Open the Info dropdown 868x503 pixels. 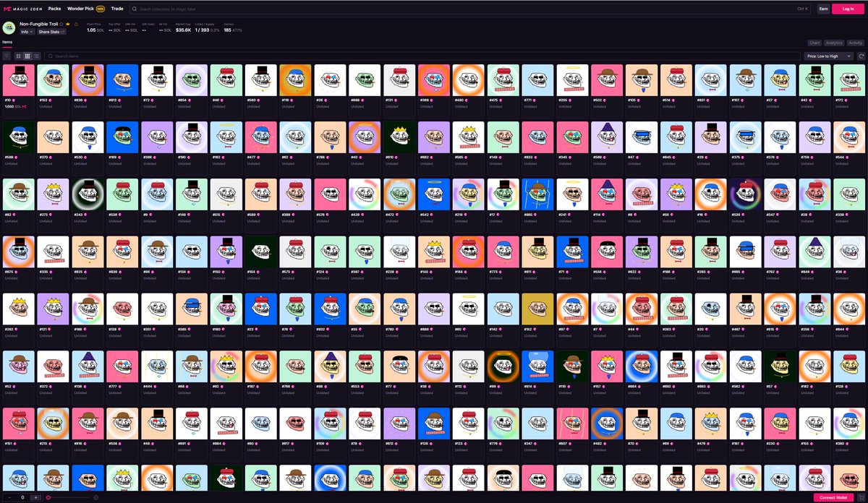coord(27,32)
